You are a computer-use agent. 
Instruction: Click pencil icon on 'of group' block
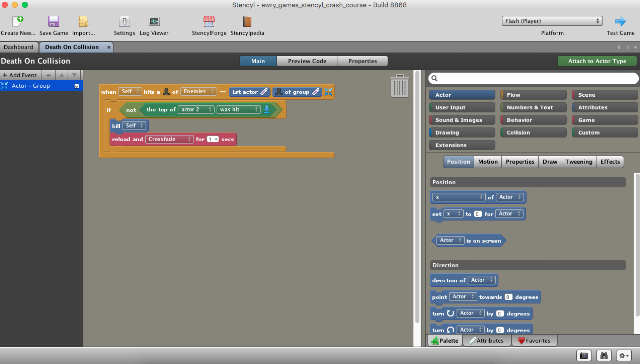point(316,92)
